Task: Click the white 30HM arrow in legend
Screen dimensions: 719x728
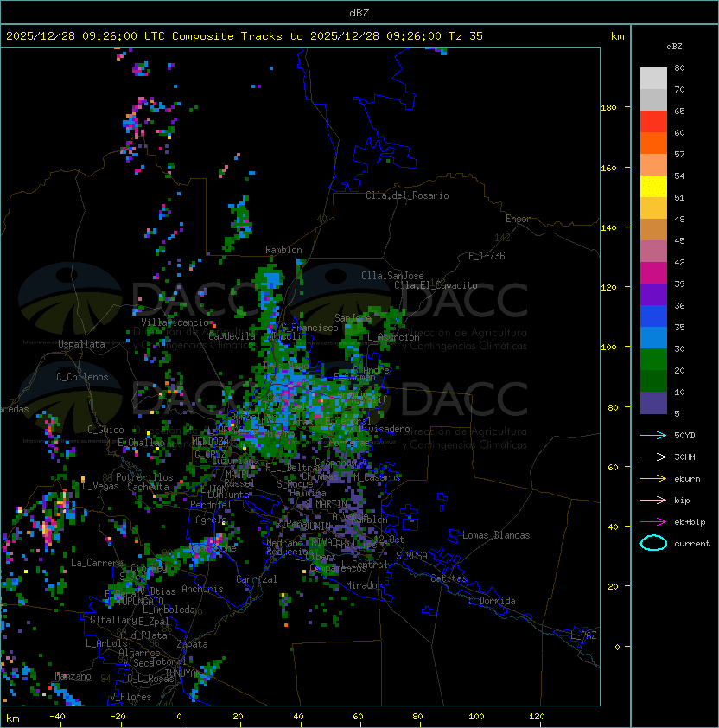Action: point(653,457)
